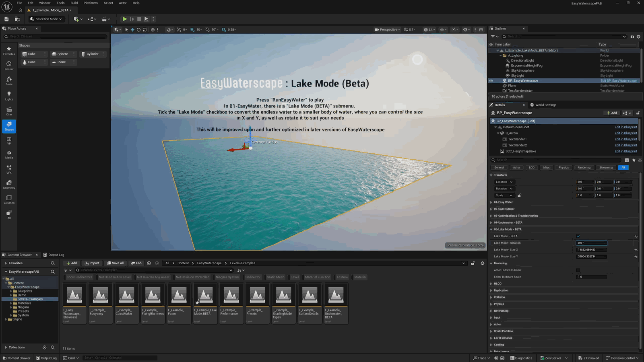Open the Selection Mode dropdown
Viewport: 644px width, 362px height.
tap(46, 19)
